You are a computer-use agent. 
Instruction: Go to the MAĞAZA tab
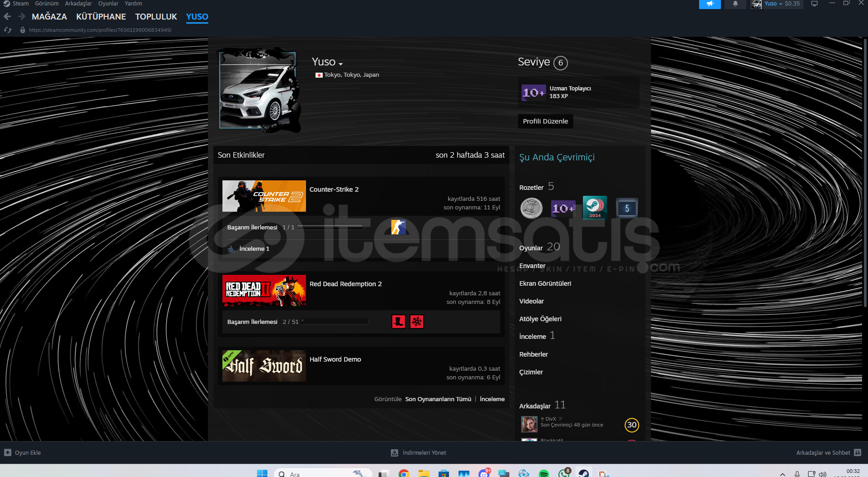(x=49, y=16)
